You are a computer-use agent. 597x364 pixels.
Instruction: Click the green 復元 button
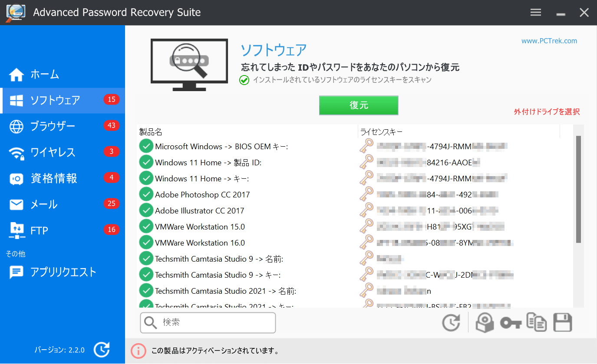(x=359, y=105)
